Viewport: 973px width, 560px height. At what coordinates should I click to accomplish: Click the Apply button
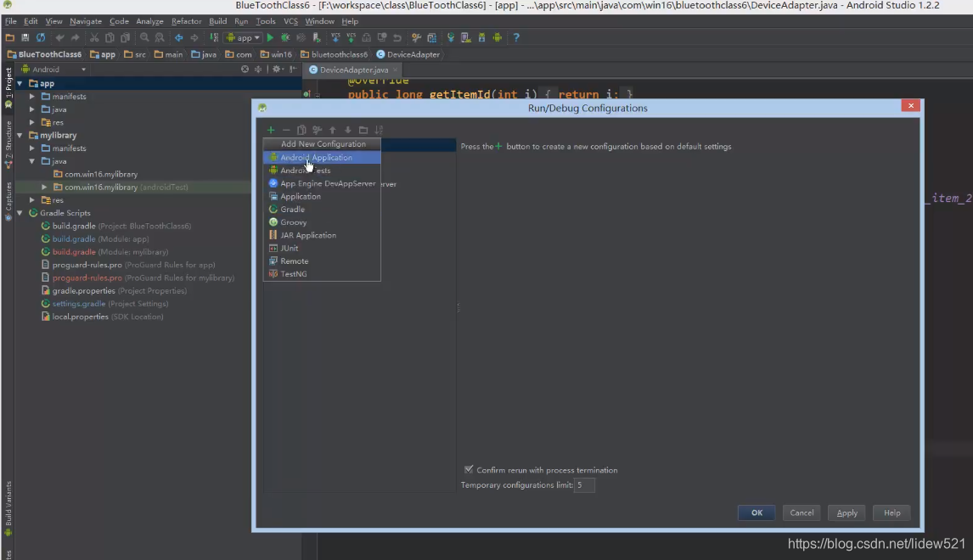pos(847,512)
